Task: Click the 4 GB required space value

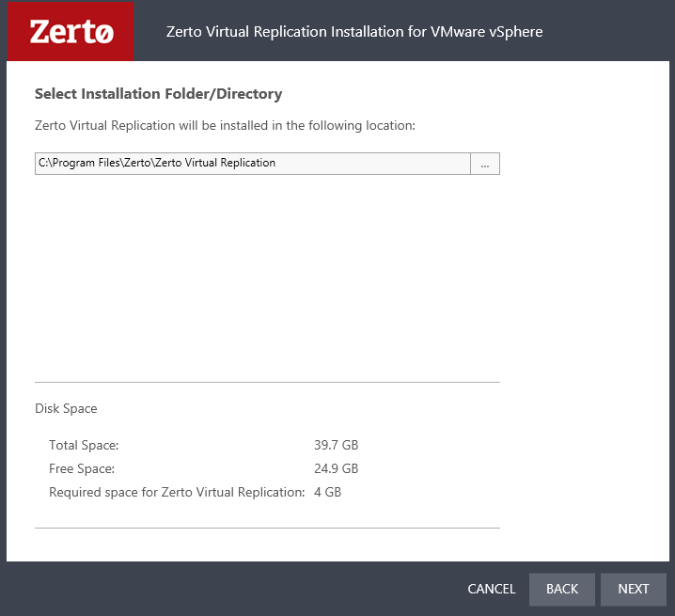Action: pos(327,492)
